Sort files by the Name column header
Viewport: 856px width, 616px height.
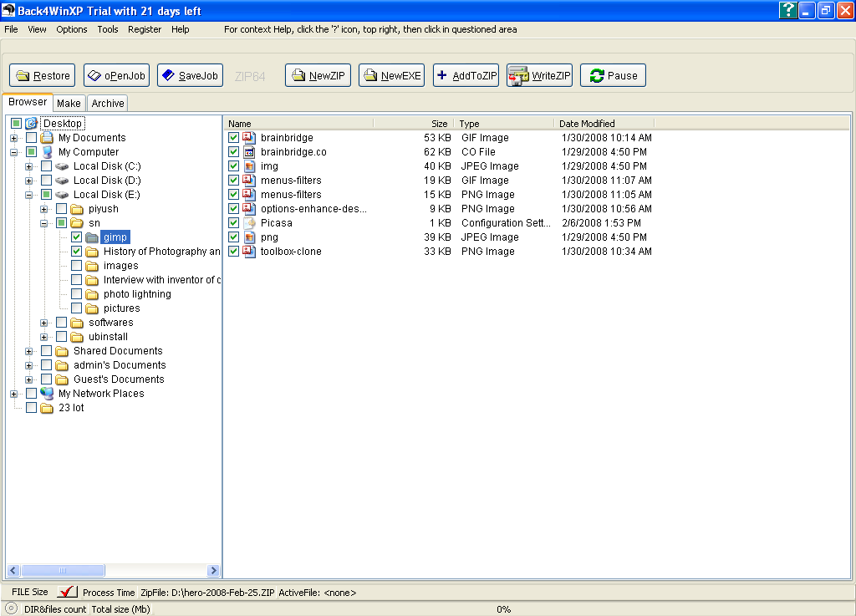pos(298,124)
